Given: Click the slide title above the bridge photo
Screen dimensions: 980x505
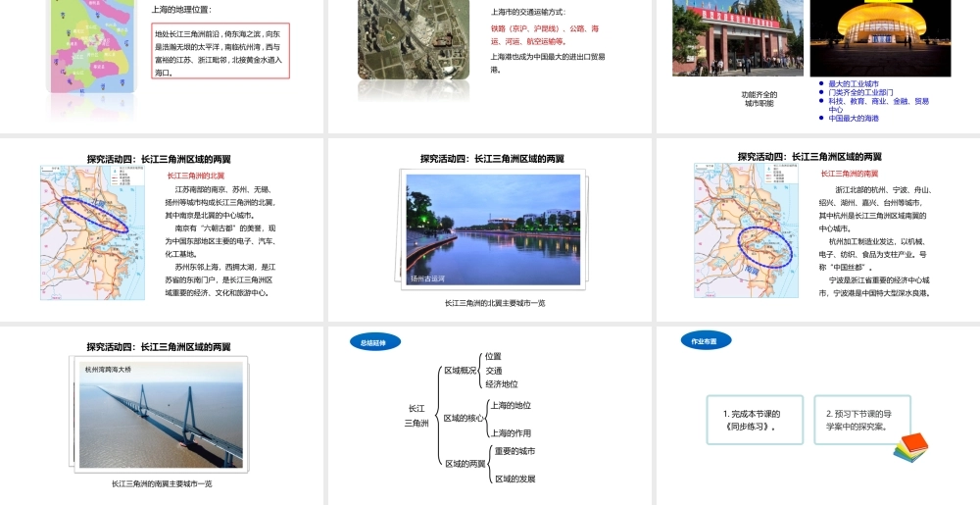Looking at the screenshot, I should 159,347.
